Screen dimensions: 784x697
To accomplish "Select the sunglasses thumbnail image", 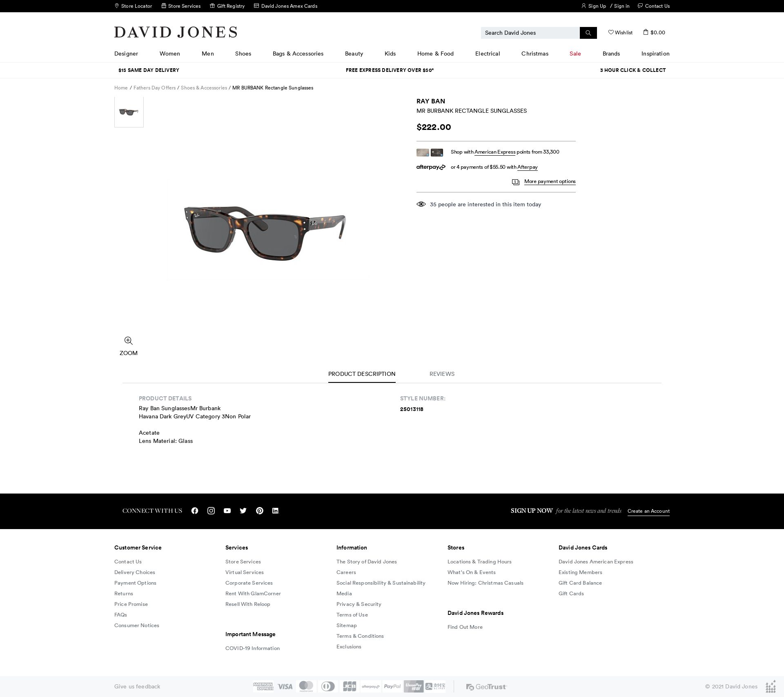I will click(129, 112).
